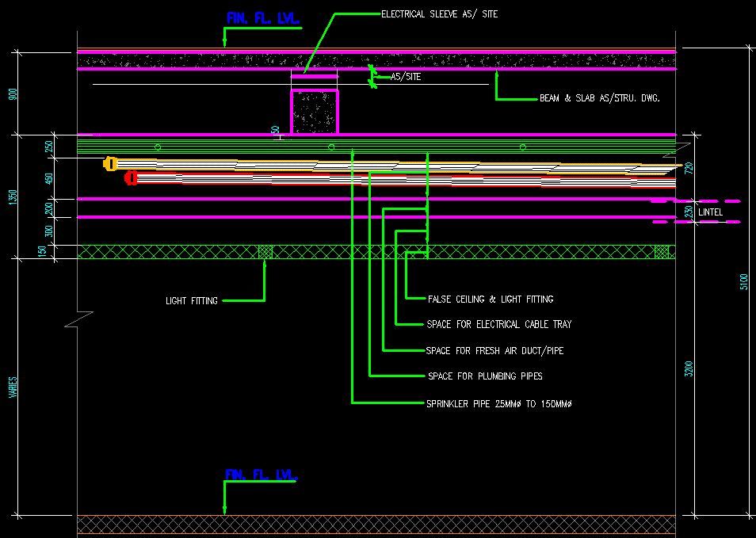Select the right green circle marker on ceiling line
This screenshot has width=756, height=538.
pyautogui.click(x=521, y=146)
